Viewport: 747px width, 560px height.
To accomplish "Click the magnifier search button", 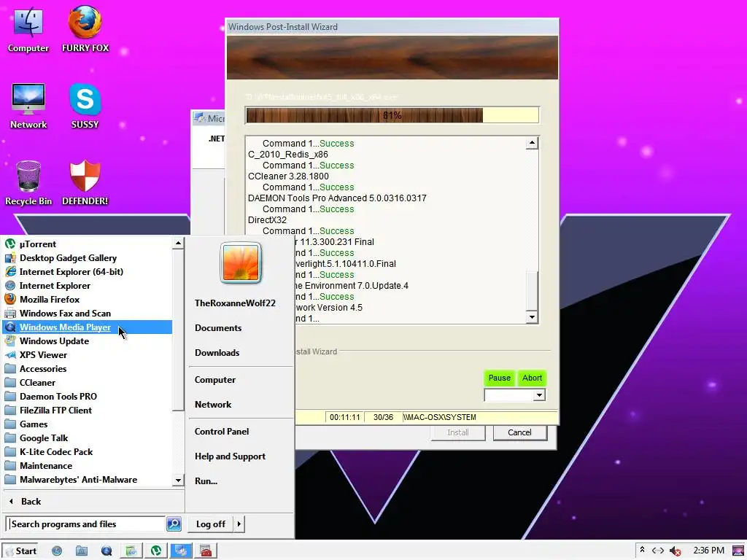I will pos(174,524).
